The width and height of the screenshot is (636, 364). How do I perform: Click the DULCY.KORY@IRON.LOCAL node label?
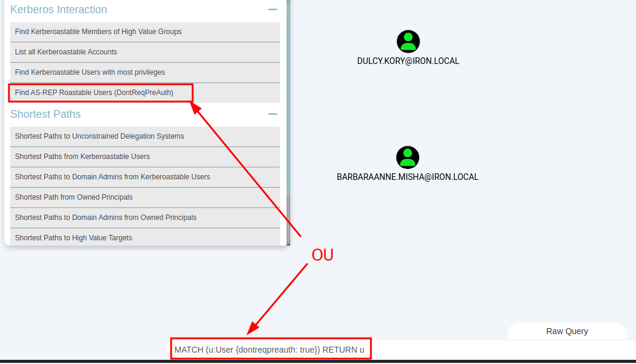tap(408, 61)
